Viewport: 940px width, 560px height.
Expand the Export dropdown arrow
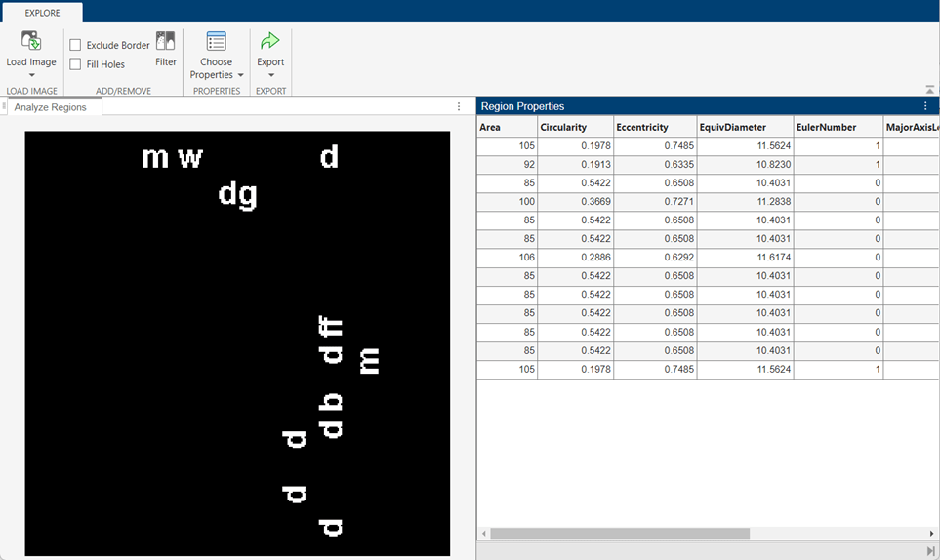point(271,75)
